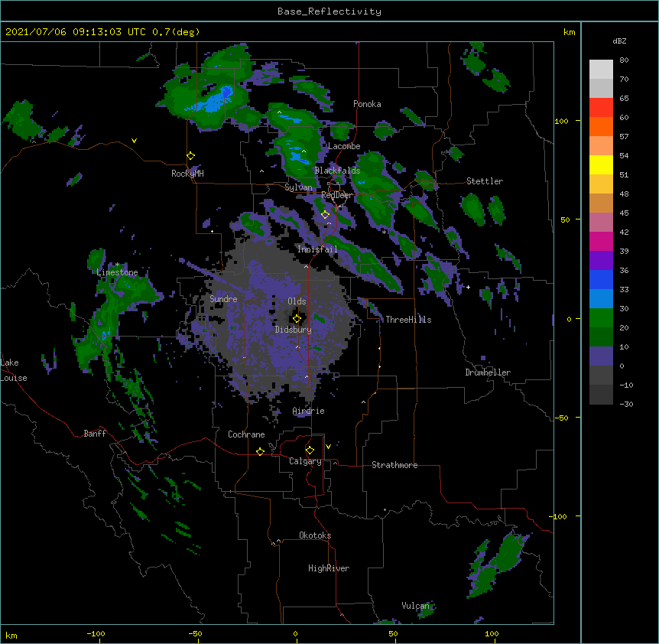Screen dimensions: 659x644
Task: Click the Cochrane label
Action: click(246, 434)
